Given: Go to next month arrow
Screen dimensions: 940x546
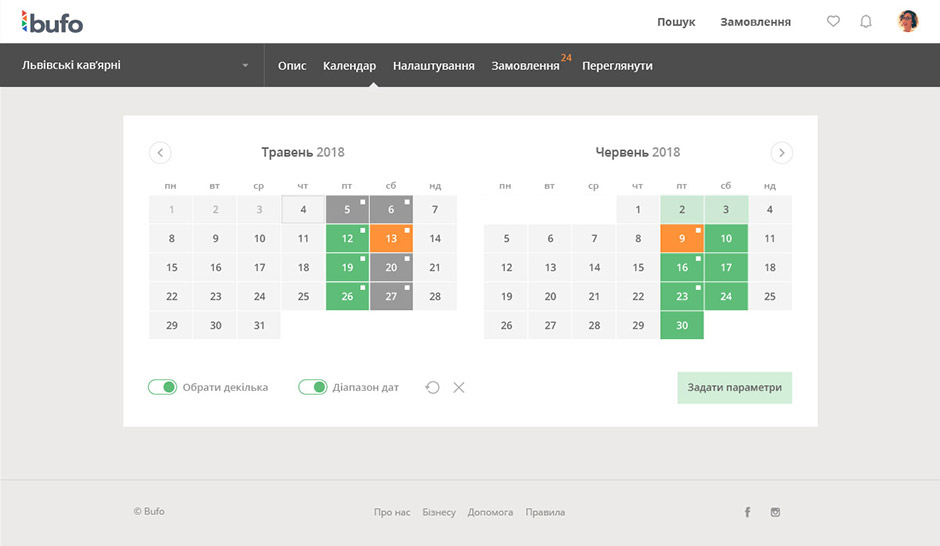Looking at the screenshot, I should (x=782, y=153).
